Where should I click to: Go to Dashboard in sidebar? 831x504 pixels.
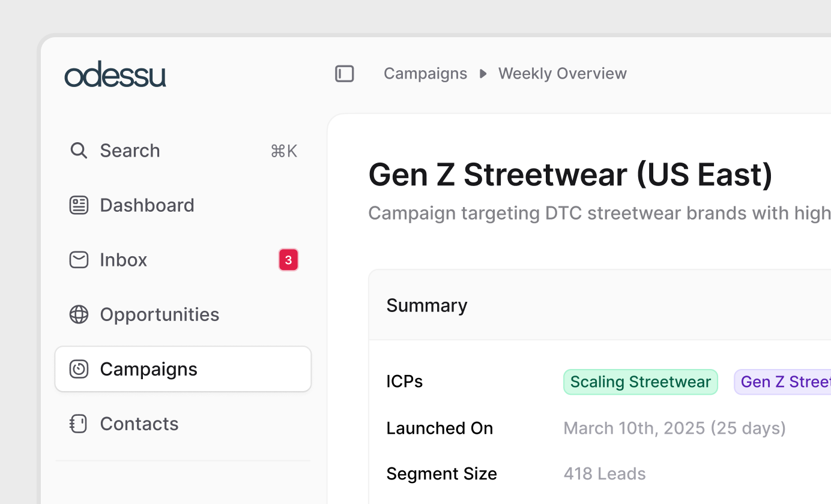[183, 205]
